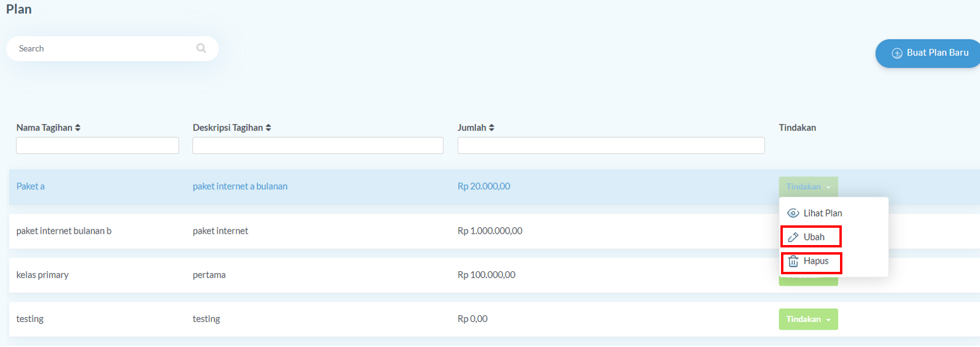Click the Deskripsi Tagihan column header
980x347 pixels.
[232, 128]
